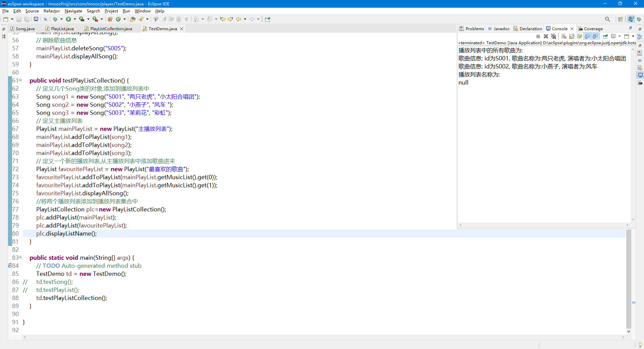
Task: Run the program with green Run button
Action: pos(68,19)
